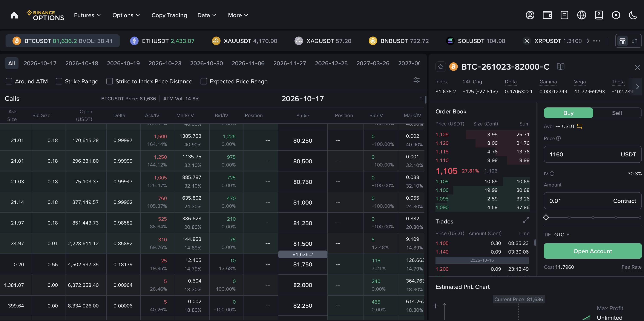Select BNBUSDT ticker

coord(399,41)
